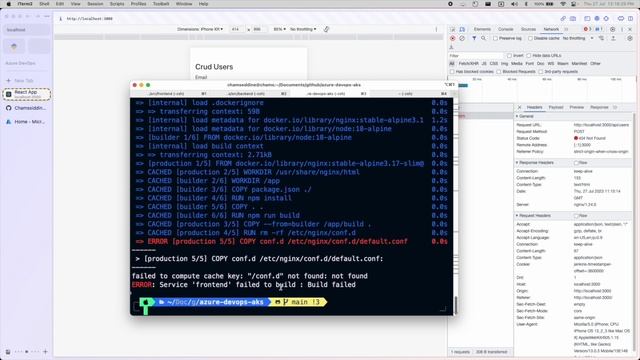Screen dimensions: 640x360
Task: Click the plus icon at sidebar bottom
Action: pos(45,351)
